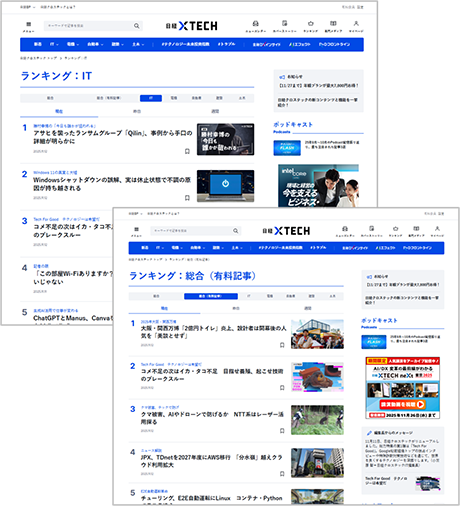460x506 pixels.
Task: Expand the 土木 dropdown in the front window's blue nav bar
Action: pyautogui.click(x=237, y=248)
